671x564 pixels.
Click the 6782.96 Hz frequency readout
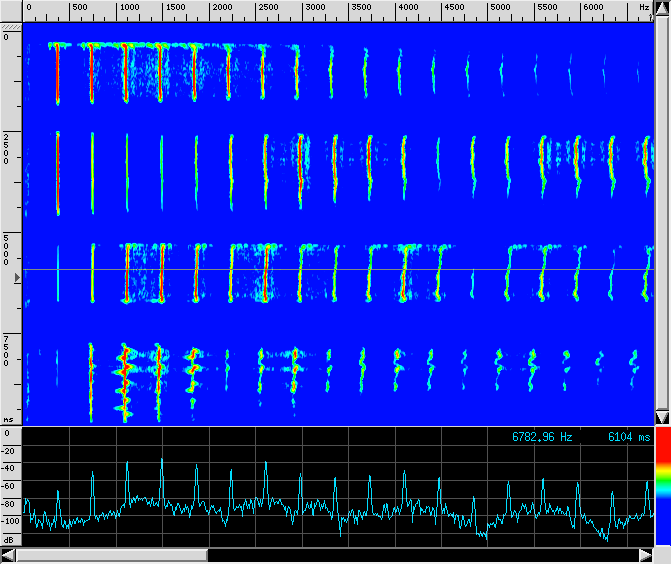(x=542, y=437)
